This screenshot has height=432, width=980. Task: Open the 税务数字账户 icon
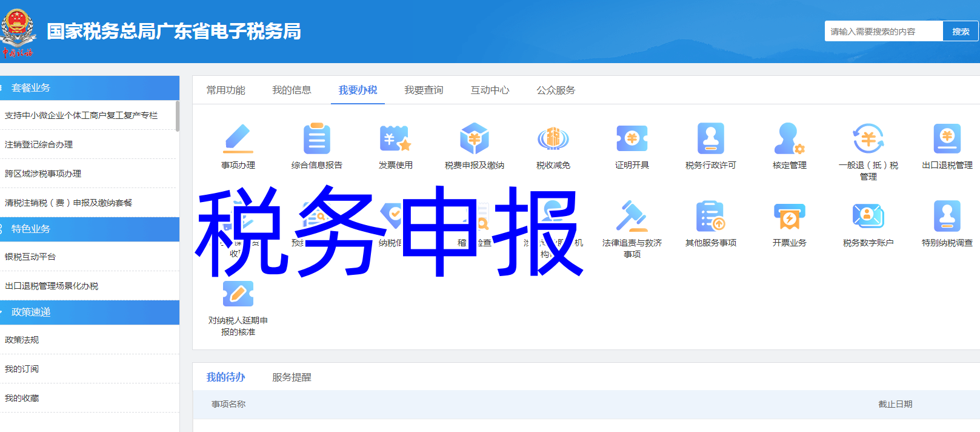(x=868, y=217)
